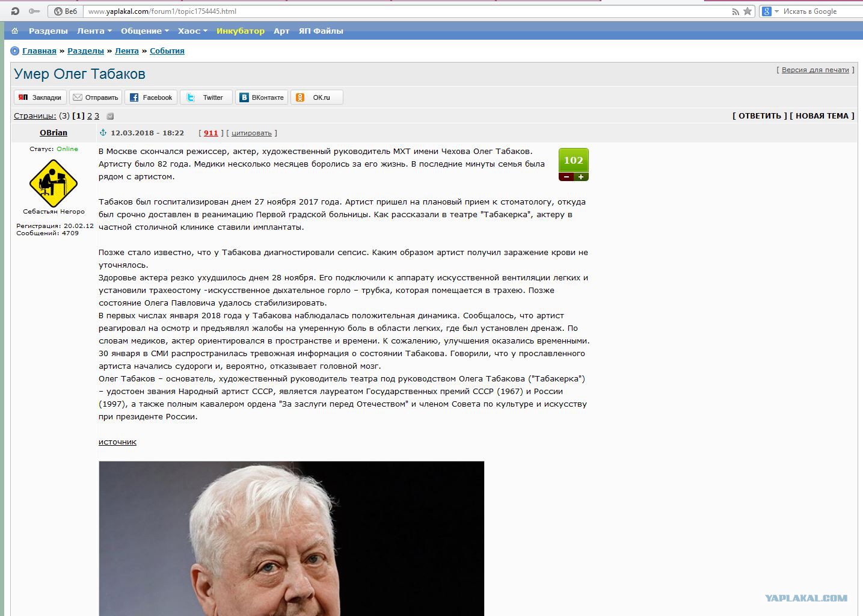Image resolution: width=863 pixels, height=616 pixels.
Task: Select the current page marker '[1]'
Action: pyautogui.click(x=78, y=116)
